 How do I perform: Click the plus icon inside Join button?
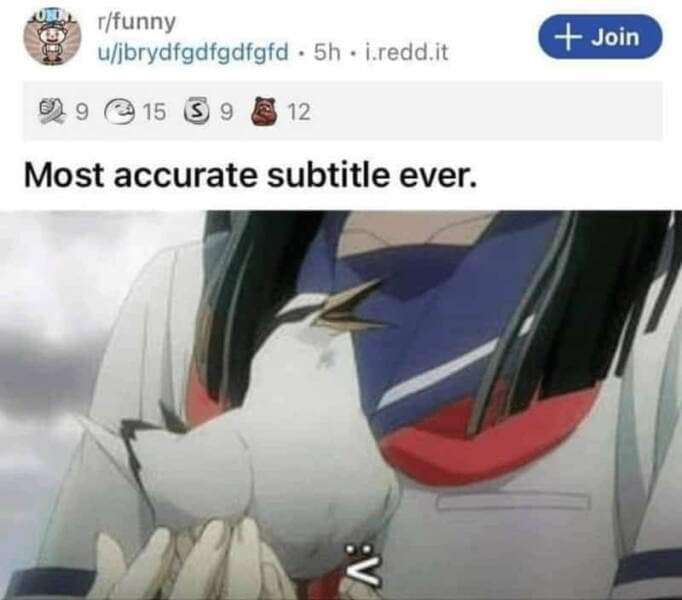click(570, 37)
